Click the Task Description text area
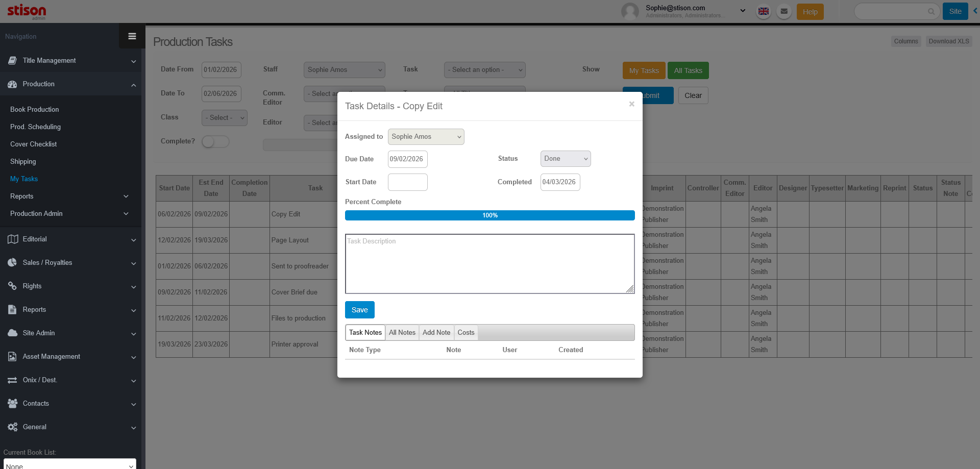980x469 pixels. tap(489, 264)
